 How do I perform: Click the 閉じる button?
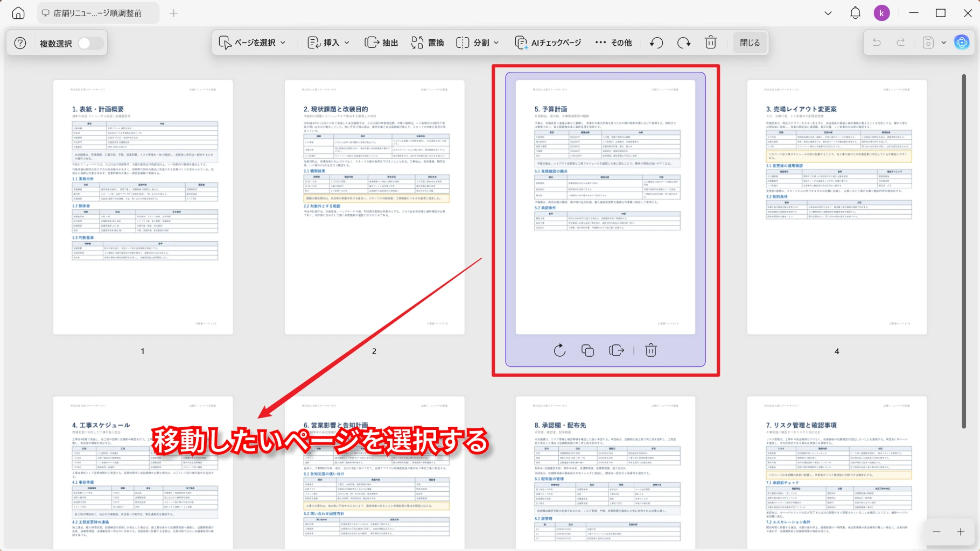[750, 43]
